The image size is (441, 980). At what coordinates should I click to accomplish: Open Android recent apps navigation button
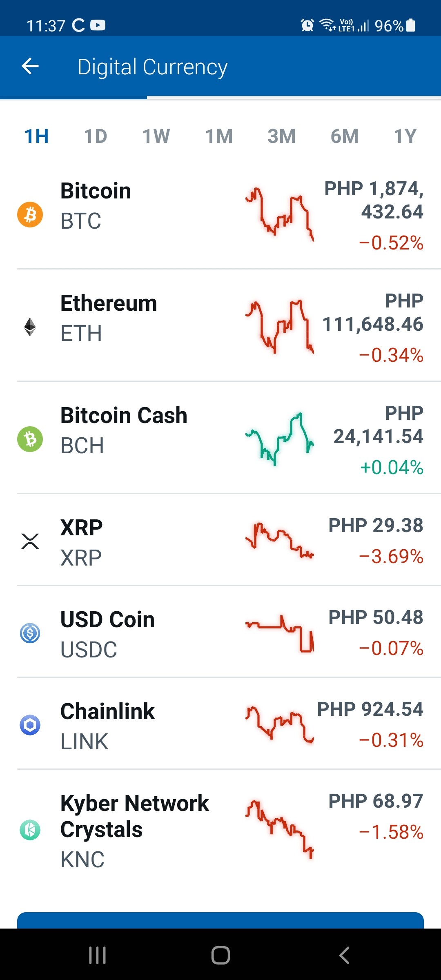pos(98,955)
